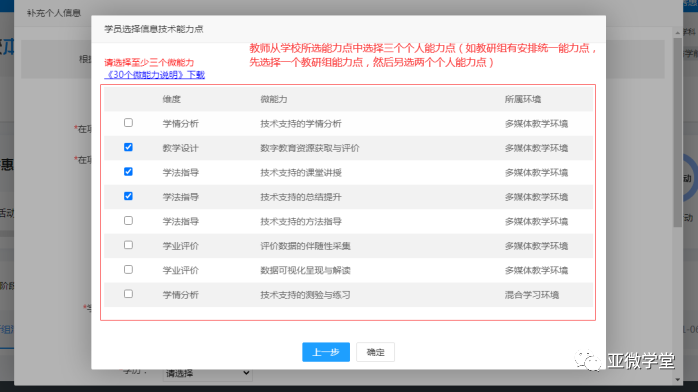This screenshot has width=698, height=392.
Task: Uncheck the 技术支持的课堂讲授 checkbox
Action: (128, 171)
